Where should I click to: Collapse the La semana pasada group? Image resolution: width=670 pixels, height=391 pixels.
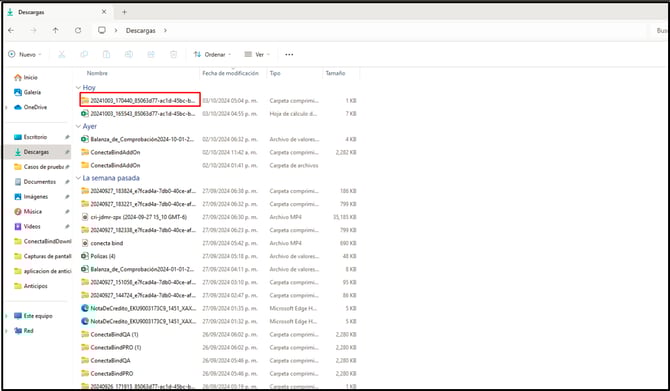[78, 178]
